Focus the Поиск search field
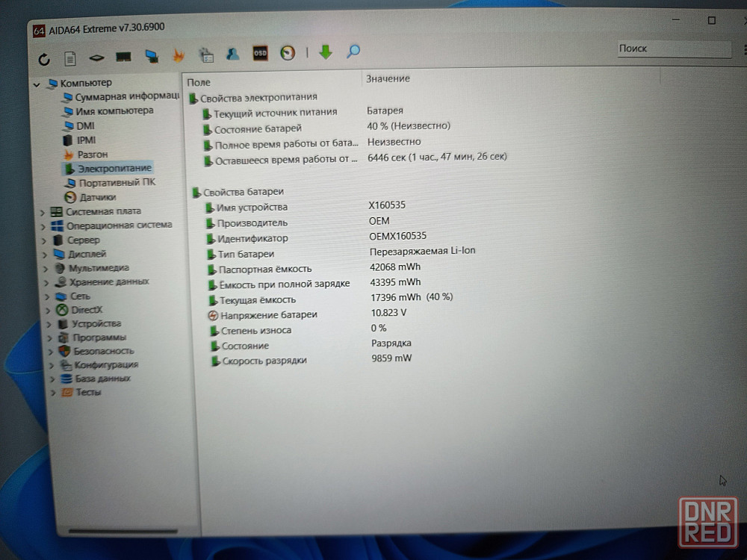 (x=674, y=49)
